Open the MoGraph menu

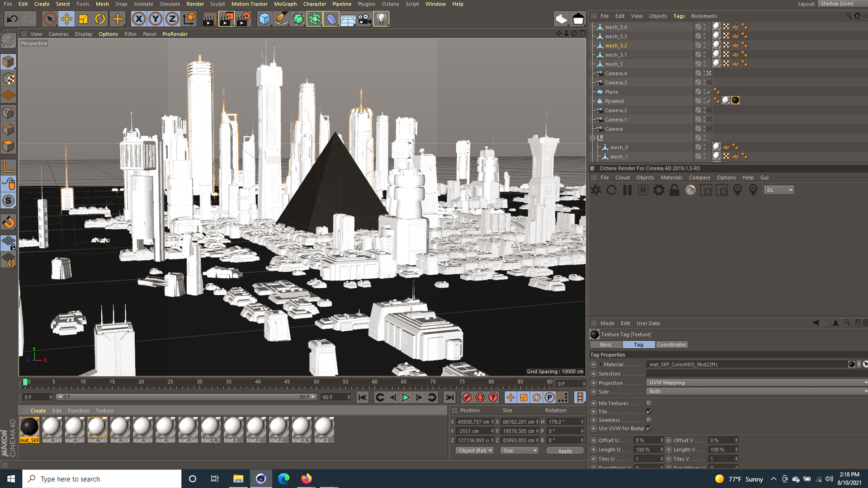(x=285, y=4)
